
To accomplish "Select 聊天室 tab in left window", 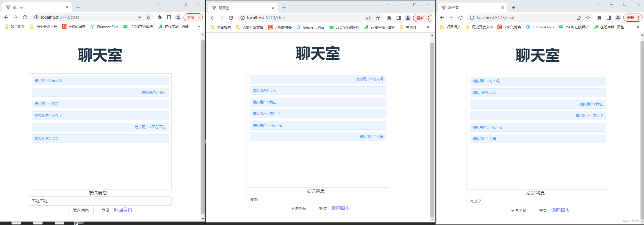I will (x=37, y=7).
